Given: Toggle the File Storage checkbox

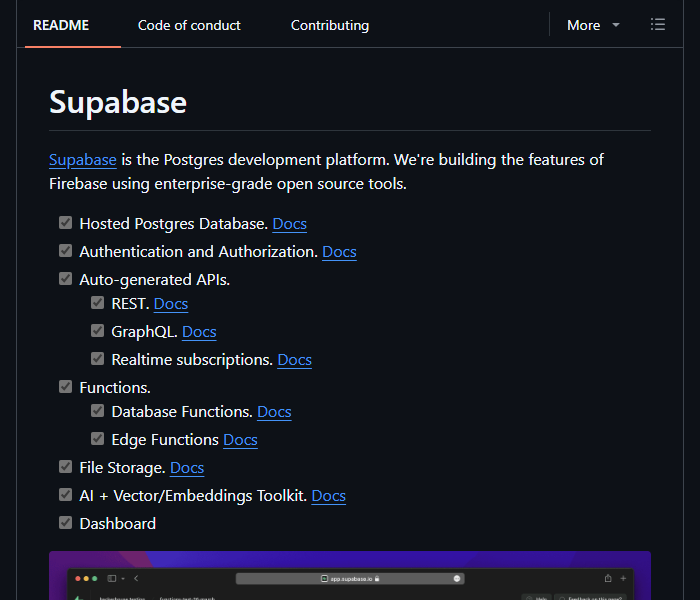Looking at the screenshot, I should point(66,467).
